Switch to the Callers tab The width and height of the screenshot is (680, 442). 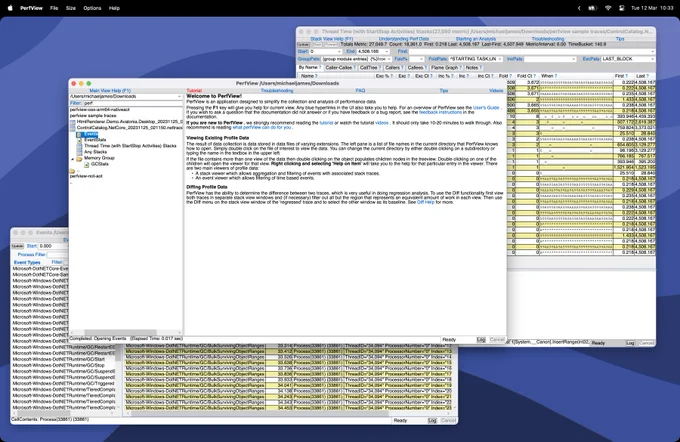[394, 68]
